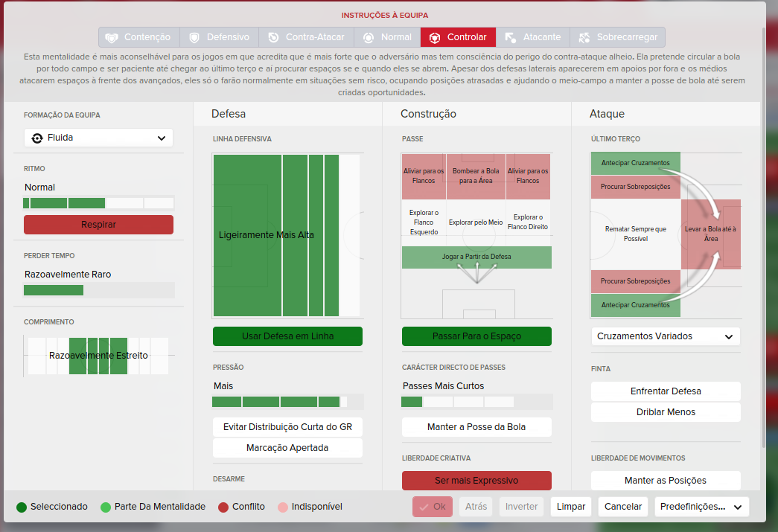Click the Defensivo shield icon

point(194,38)
